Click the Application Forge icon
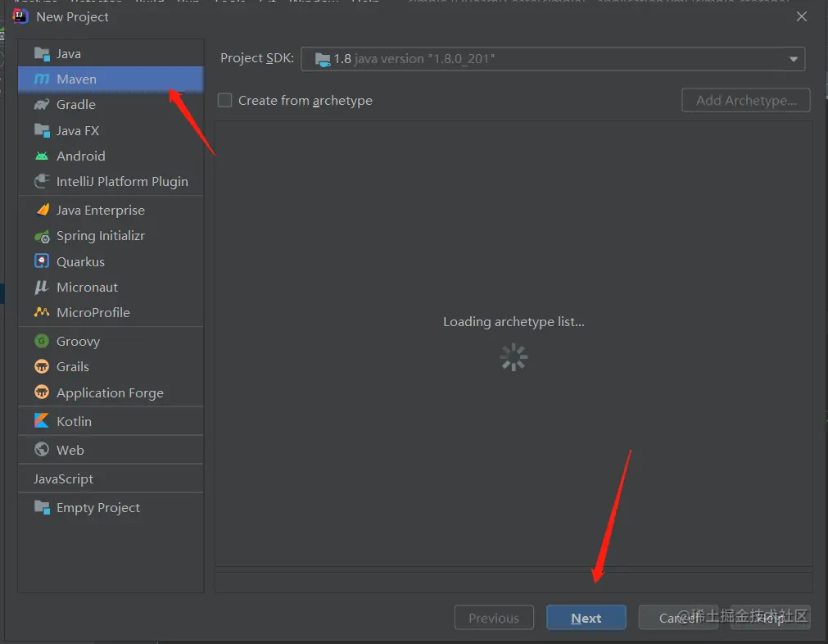 click(x=42, y=392)
